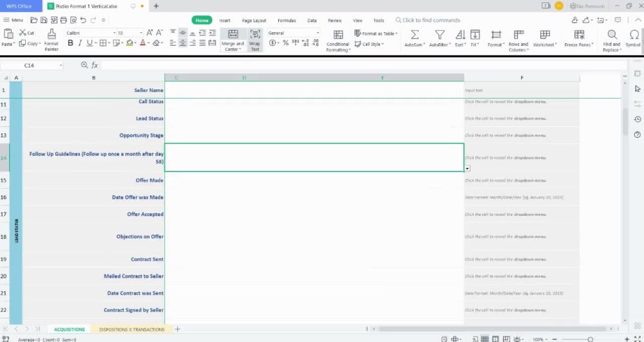Click the Decrease Indent icon
The width and height of the screenshot is (644, 342).
coord(202,33)
